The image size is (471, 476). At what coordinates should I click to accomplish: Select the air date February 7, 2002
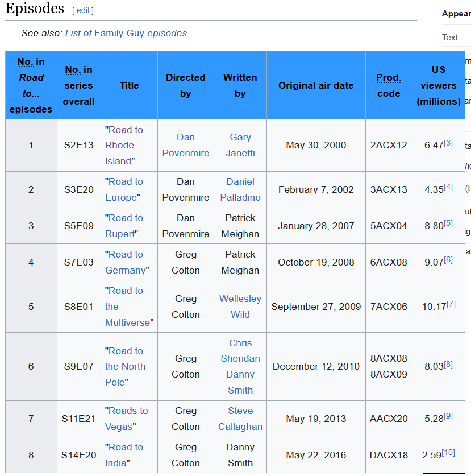tap(316, 189)
